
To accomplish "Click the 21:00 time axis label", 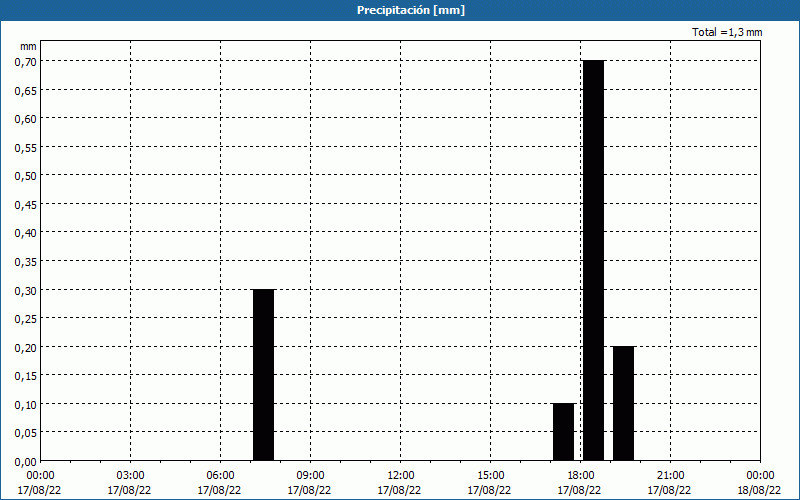I will [670, 476].
